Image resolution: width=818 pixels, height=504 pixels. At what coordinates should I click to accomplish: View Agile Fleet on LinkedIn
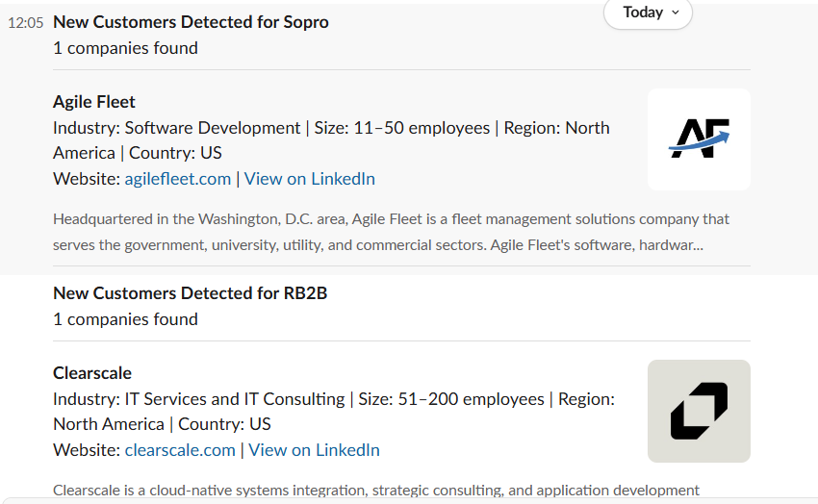310,179
